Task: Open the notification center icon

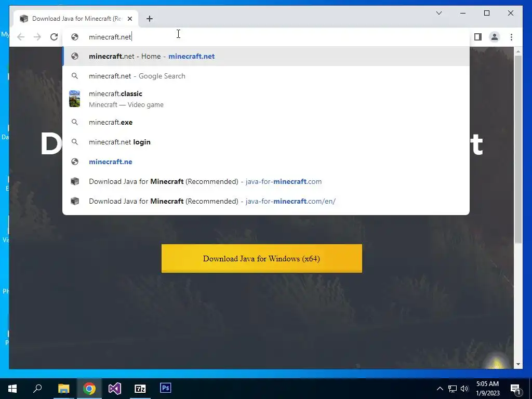Action: point(516,389)
